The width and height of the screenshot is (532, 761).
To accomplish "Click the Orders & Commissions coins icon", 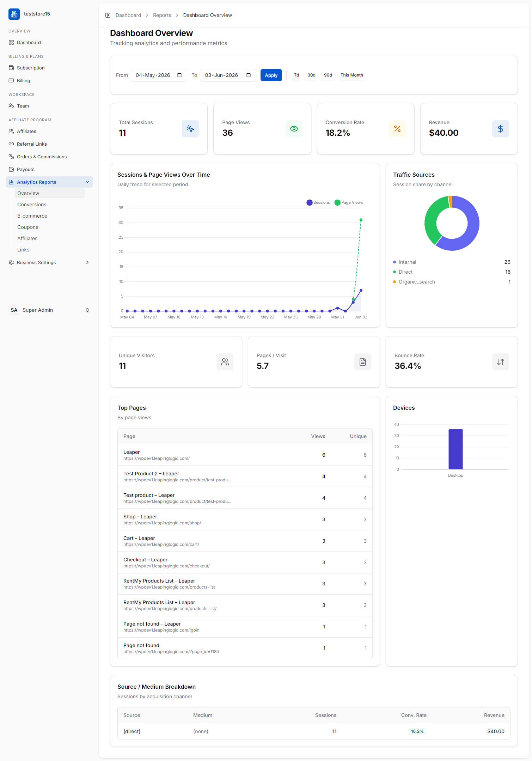I will [x=11, y=157].
